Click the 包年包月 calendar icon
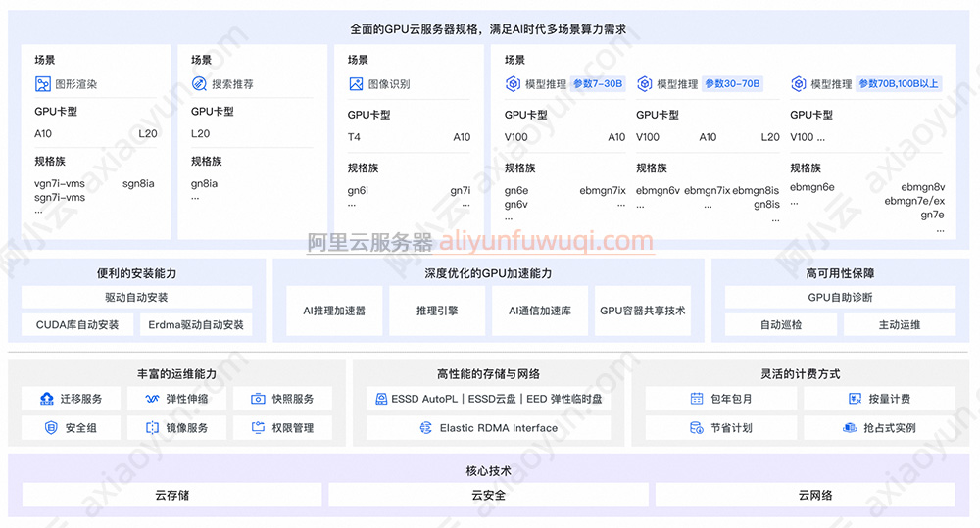 point(697,399)
